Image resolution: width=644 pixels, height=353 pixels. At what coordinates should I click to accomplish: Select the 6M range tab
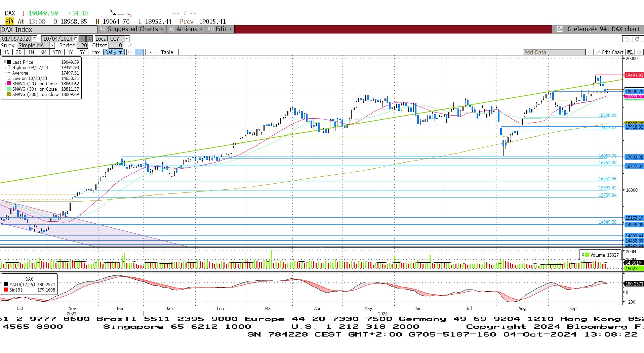coord(43,52)
